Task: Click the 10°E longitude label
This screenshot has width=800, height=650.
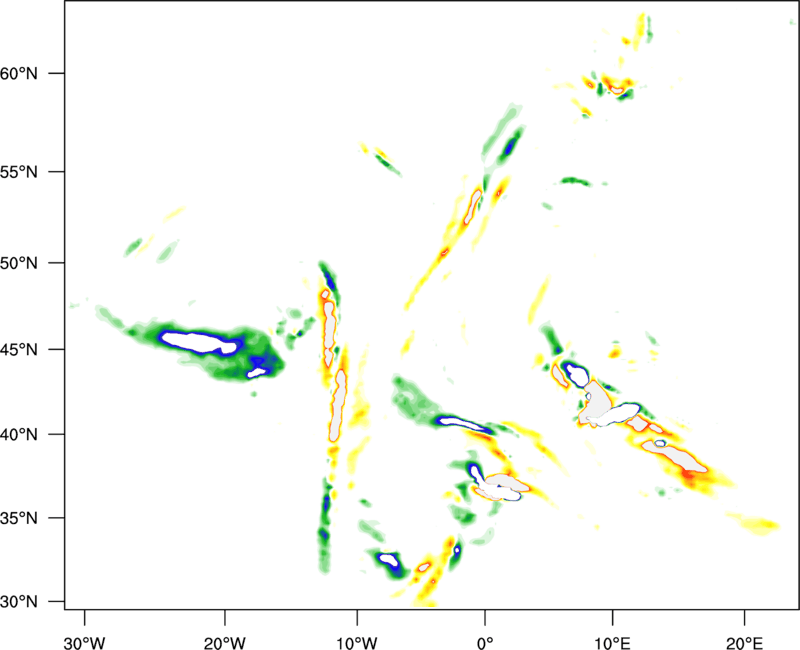Action: click(x=612, y=643)
